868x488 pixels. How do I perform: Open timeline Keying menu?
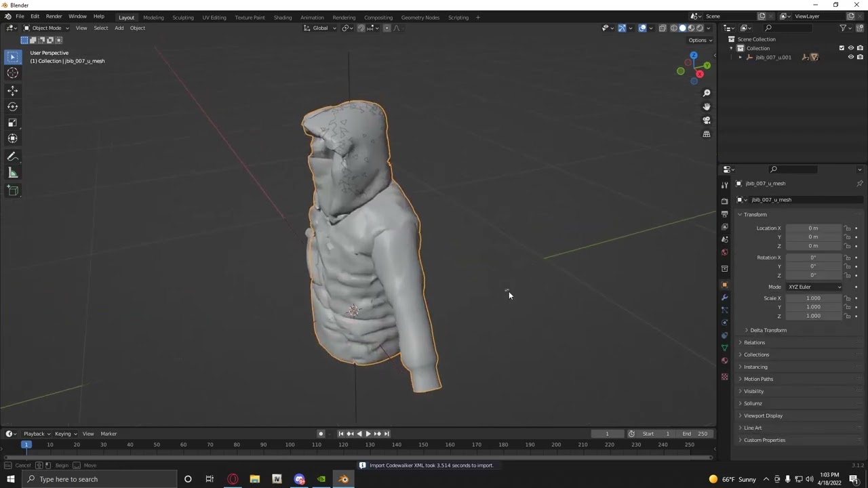pos(65,434)
